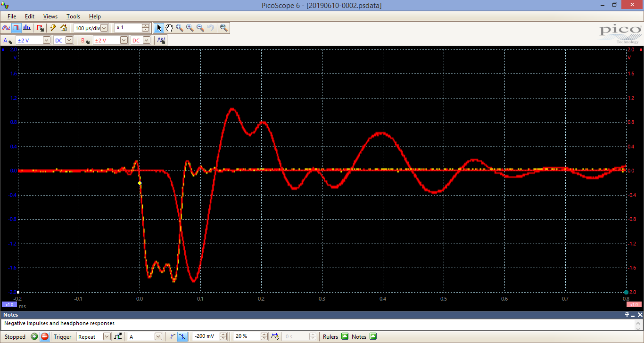
Task: Toggle the Rulers legend green button
Action: click(345, 336)
